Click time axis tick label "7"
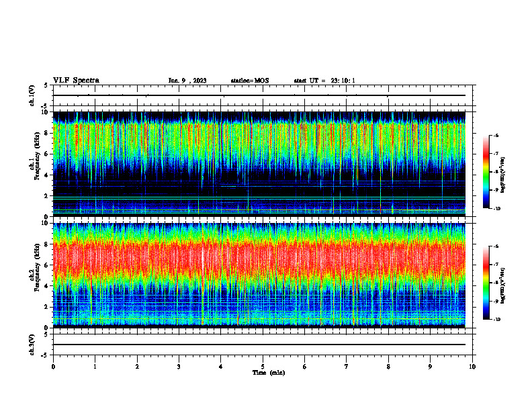 point(347,367)
